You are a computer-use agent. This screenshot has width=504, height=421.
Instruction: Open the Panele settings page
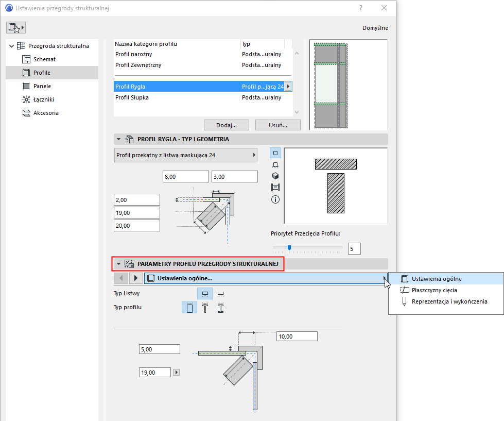click(42, 86)
